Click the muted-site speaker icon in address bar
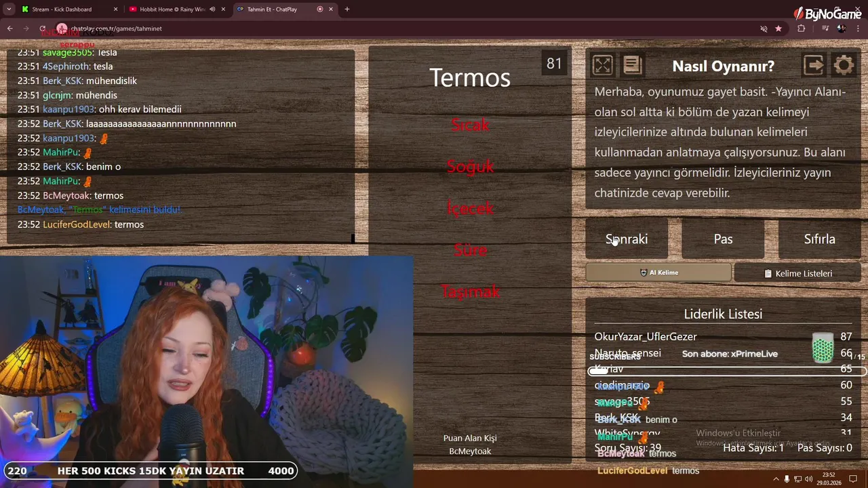The width and height of the screenshot is (868, 488). click(764, 28)
